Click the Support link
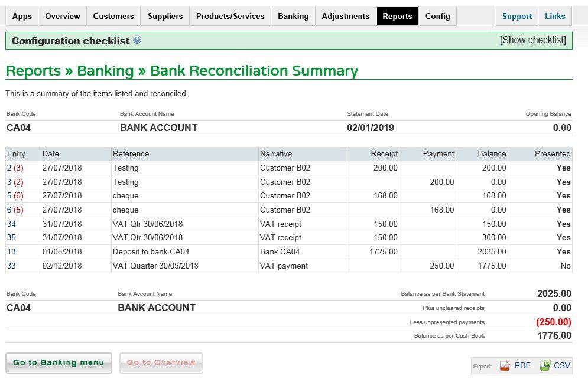 pos(516,16)
